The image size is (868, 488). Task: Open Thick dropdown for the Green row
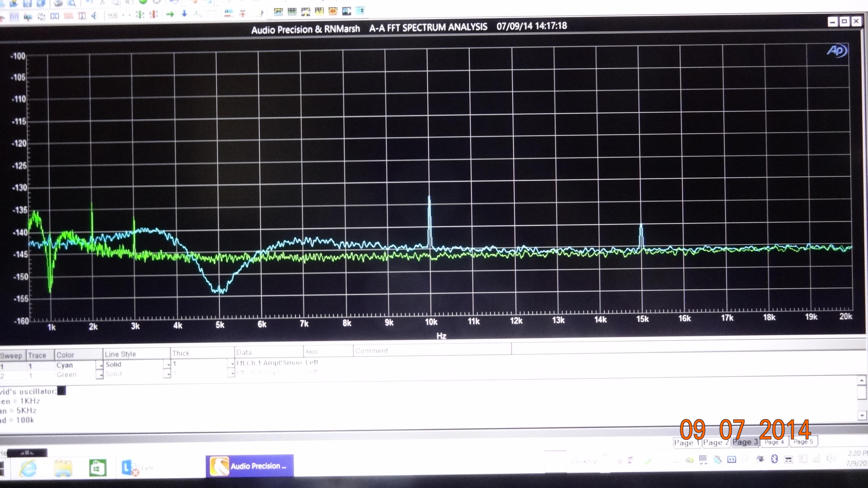click(x=231, y=373)
